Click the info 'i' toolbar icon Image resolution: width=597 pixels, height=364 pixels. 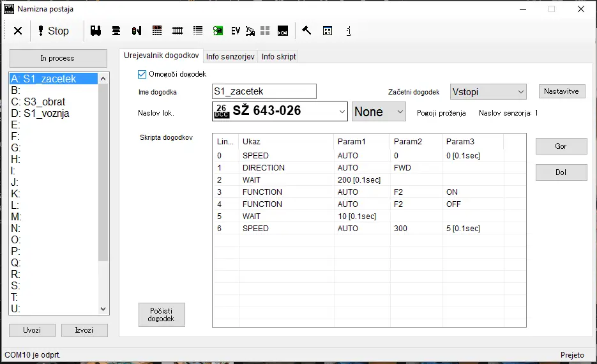click(x=348, y=31)
